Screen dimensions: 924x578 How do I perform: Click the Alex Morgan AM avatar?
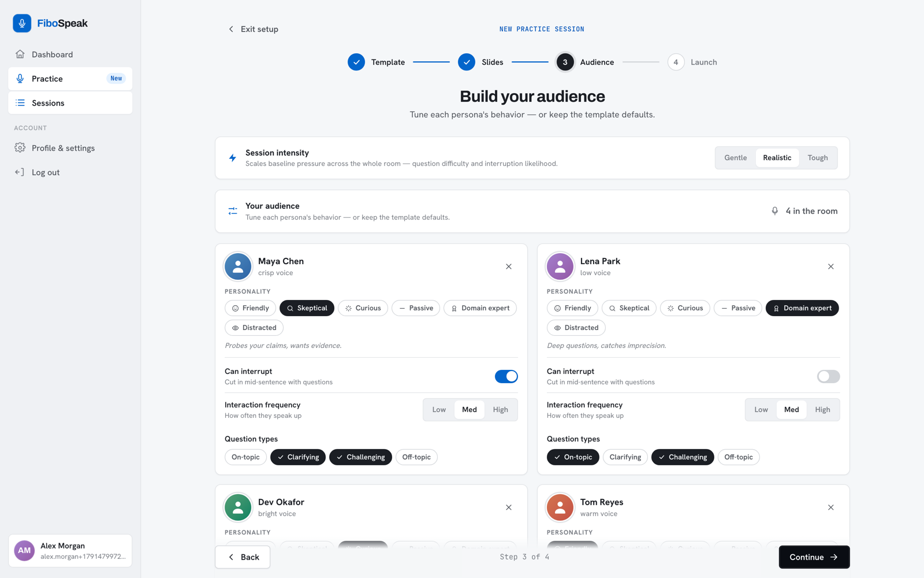pos(24,551)
